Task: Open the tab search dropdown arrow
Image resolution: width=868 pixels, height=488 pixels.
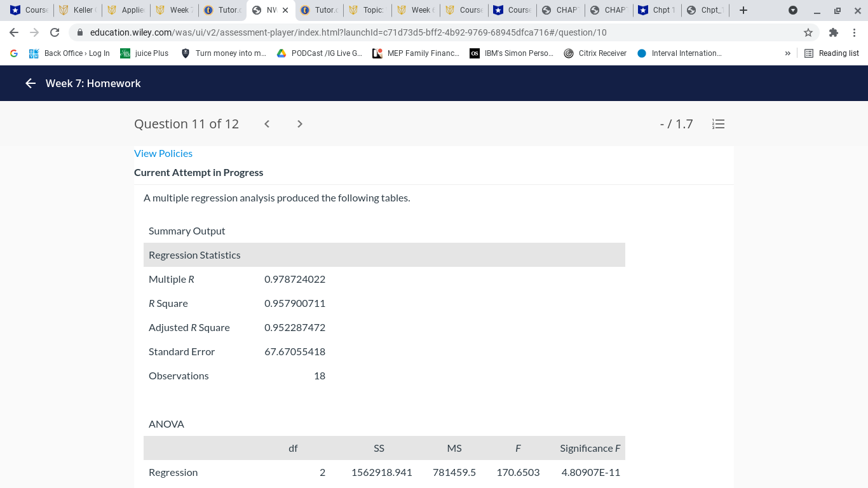Action: tap(792, 10)
